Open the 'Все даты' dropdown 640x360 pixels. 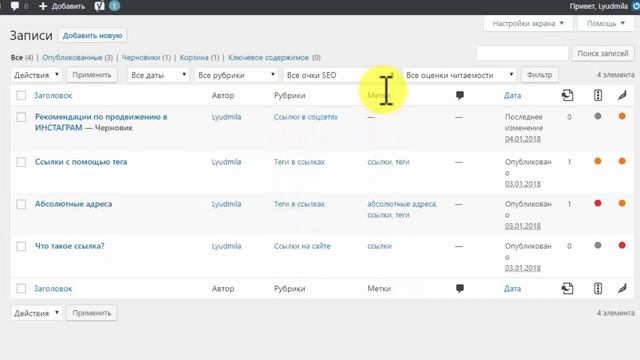(x=158, y=75)
